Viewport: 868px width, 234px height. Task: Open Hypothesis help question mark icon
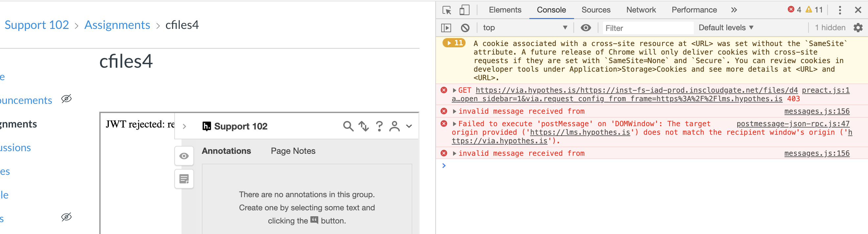point(379,126)
